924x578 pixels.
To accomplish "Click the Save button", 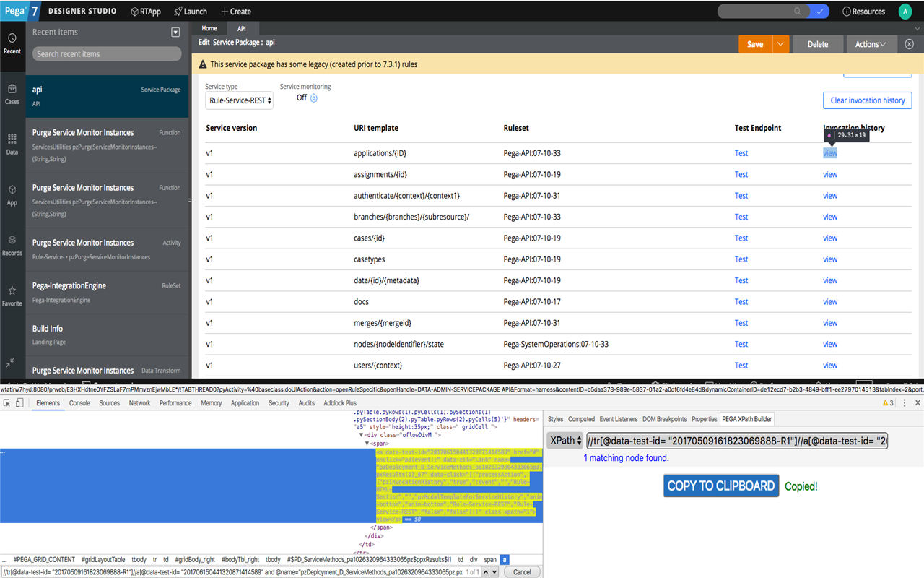I will pos(755,44).
